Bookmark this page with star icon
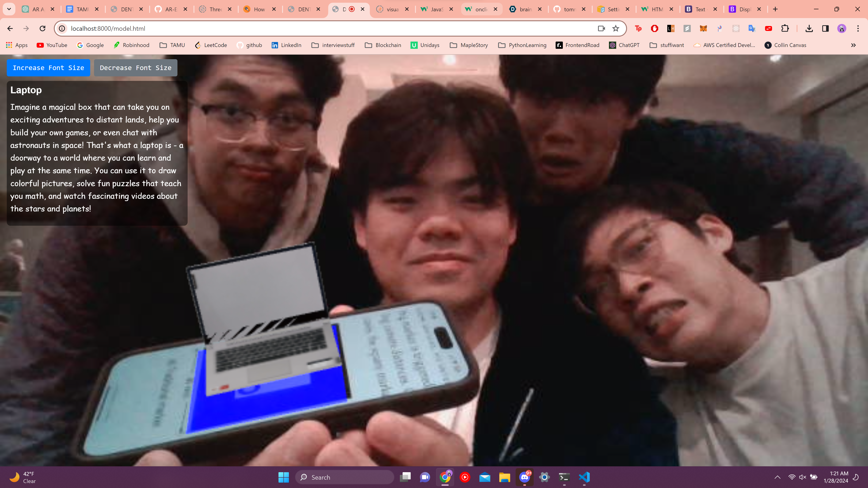868x488 pixels. click(x=616, y=29)
